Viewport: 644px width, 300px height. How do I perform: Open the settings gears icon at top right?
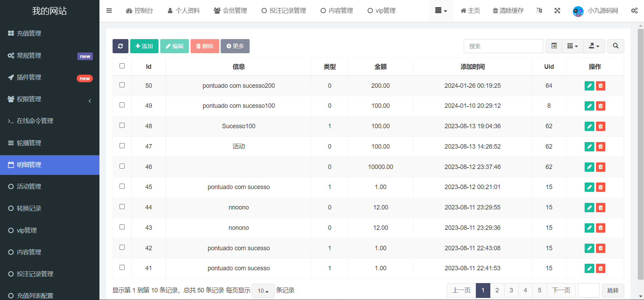point(634,11)
